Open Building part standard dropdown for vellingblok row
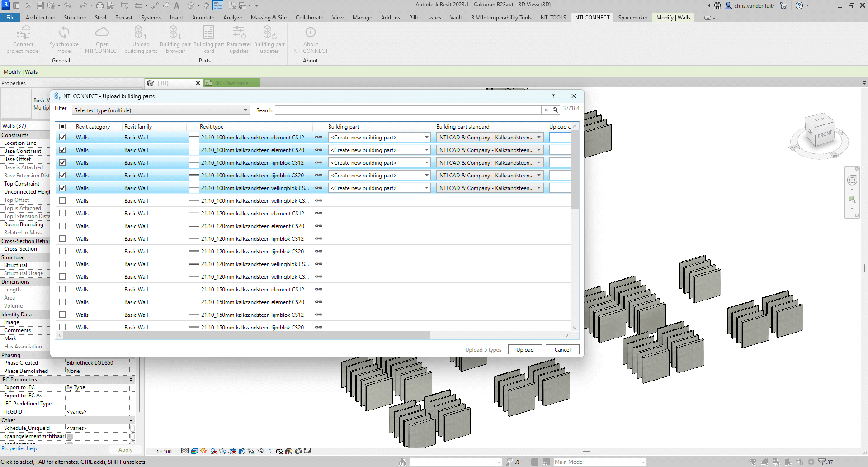Screen dimensions: 868x467 [490, 188]
